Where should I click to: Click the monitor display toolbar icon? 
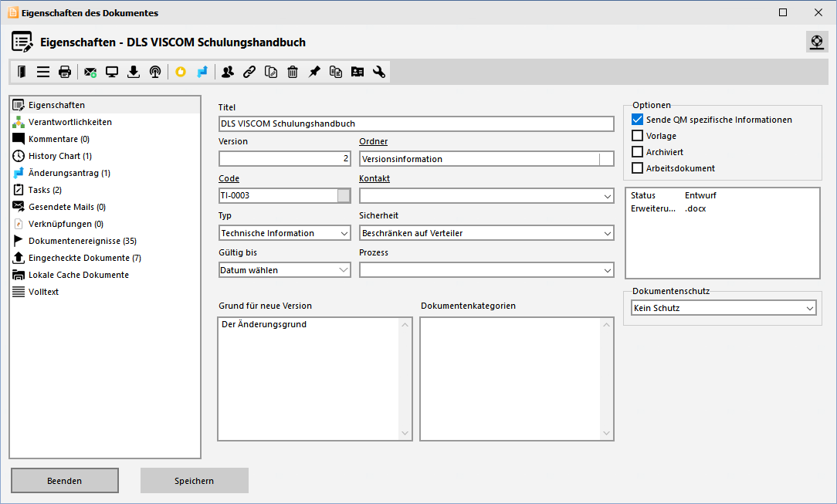tap(111, 72)
